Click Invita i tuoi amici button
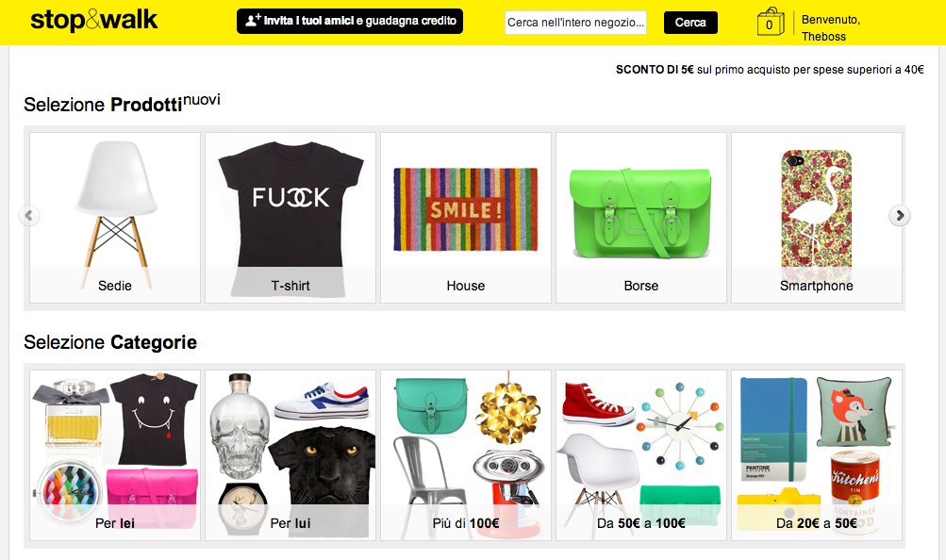The height and width of the screenshot is (560, 946). tap(350, 21)
